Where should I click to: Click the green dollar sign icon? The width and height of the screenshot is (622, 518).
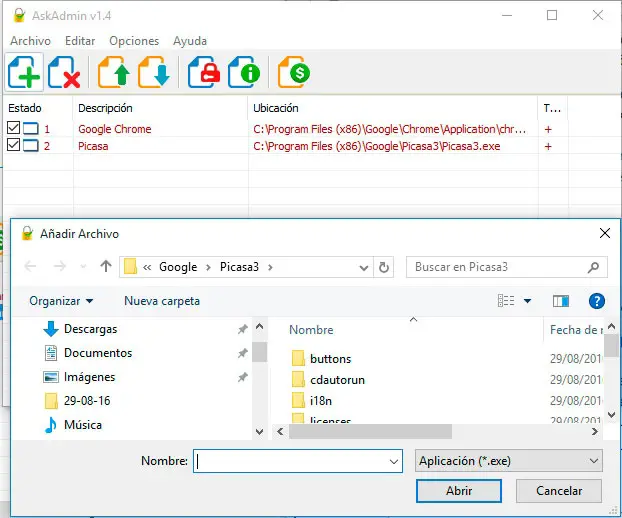(x=294, y=73)
